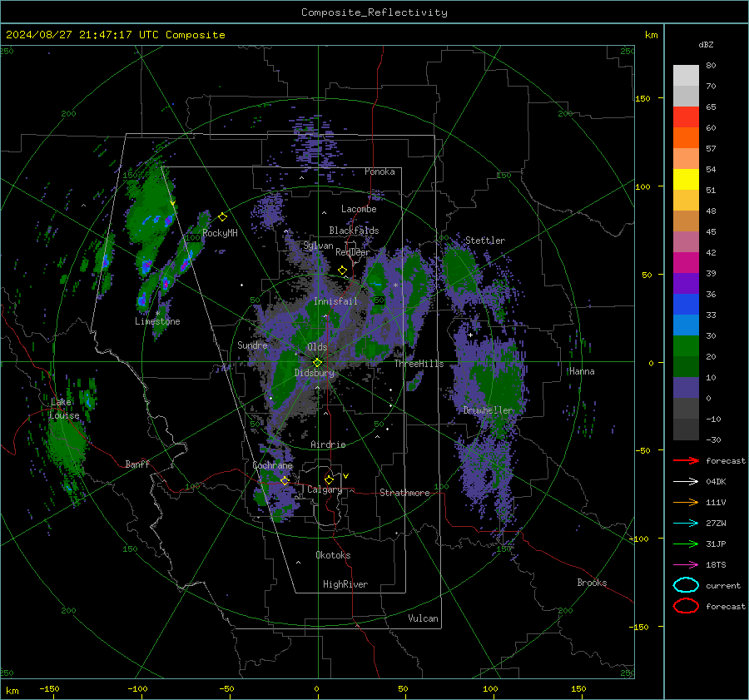
Task: Click the dBZ legend heading
Action: [x=706, y=44]
